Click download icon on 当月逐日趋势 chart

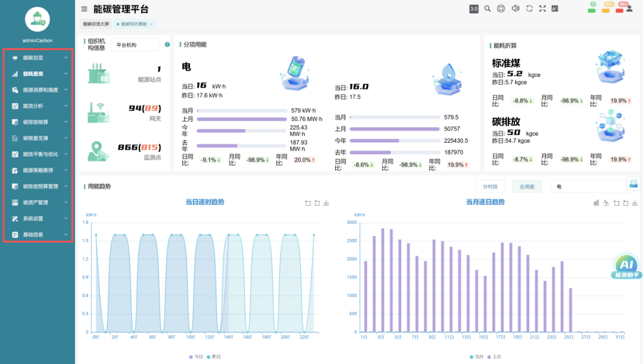point(635,203)
